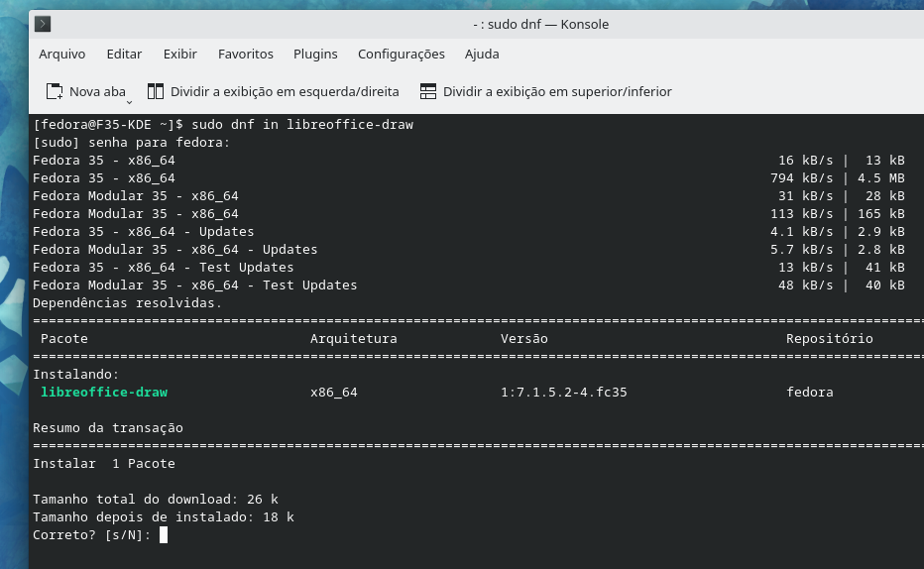Open the Editar menu
The image size is (924, 569).
[124, 55]
